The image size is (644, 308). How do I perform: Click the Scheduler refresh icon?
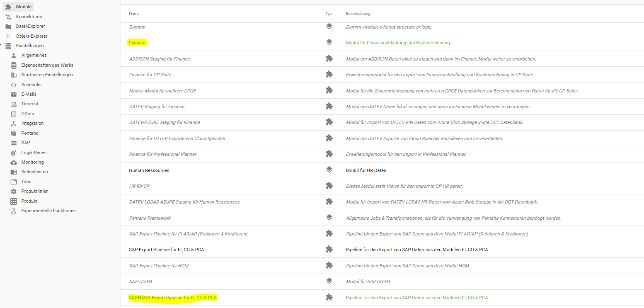click(14, 85)
